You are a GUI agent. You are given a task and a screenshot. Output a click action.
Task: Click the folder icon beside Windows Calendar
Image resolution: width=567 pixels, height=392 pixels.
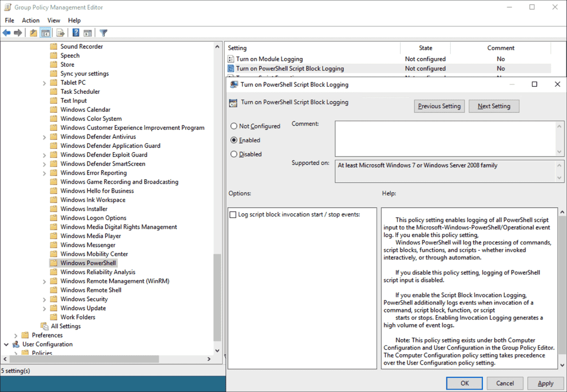53,109
